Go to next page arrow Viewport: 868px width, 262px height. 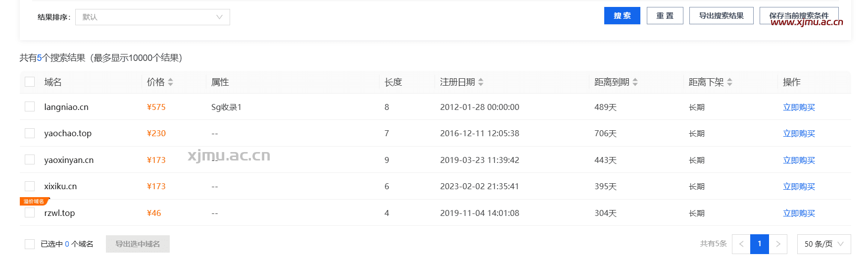pyautogui.click(x=778, y=244)
